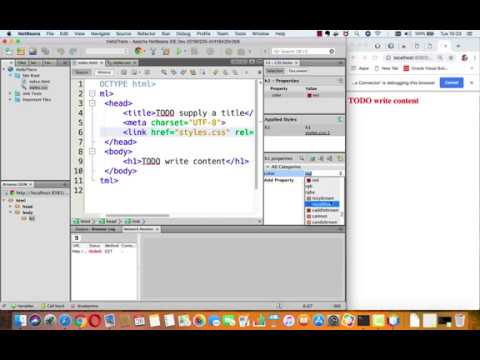Toggle the code fold at the head tag
This screenshot has height=360, width=480.
[x=92, y=103]
